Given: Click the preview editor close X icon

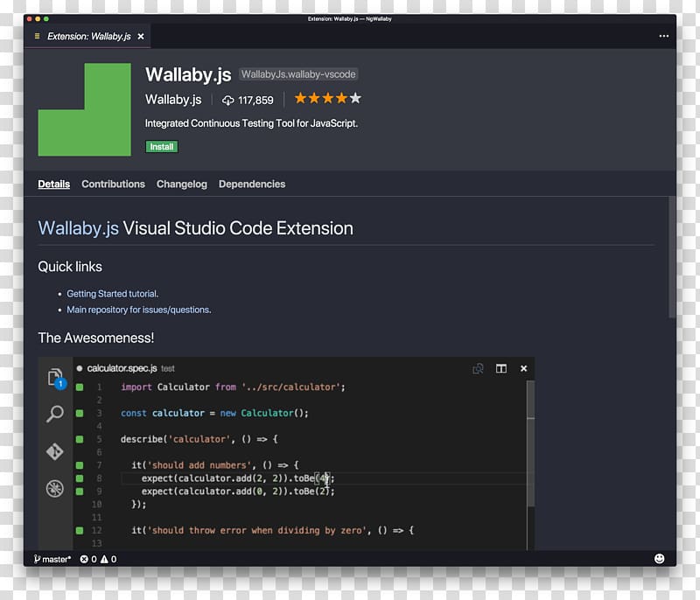Looking at the screenshot, I should click(523, 368).
